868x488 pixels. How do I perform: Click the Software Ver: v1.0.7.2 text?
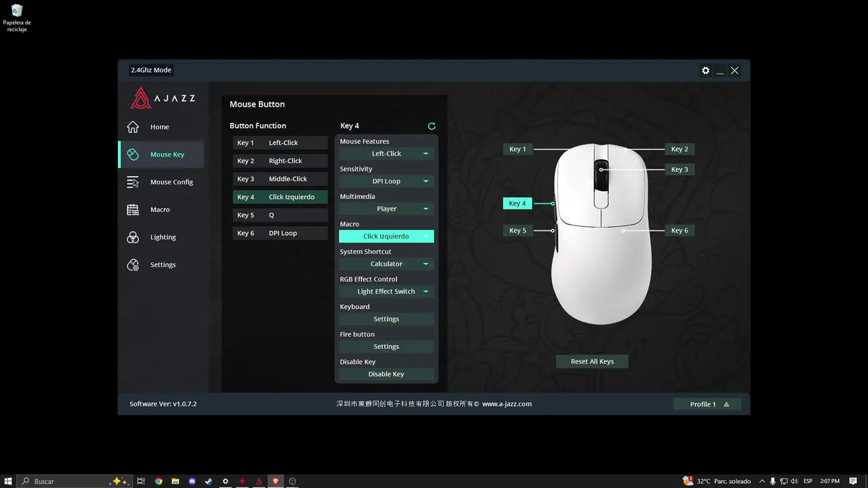[x=163, y=404]
